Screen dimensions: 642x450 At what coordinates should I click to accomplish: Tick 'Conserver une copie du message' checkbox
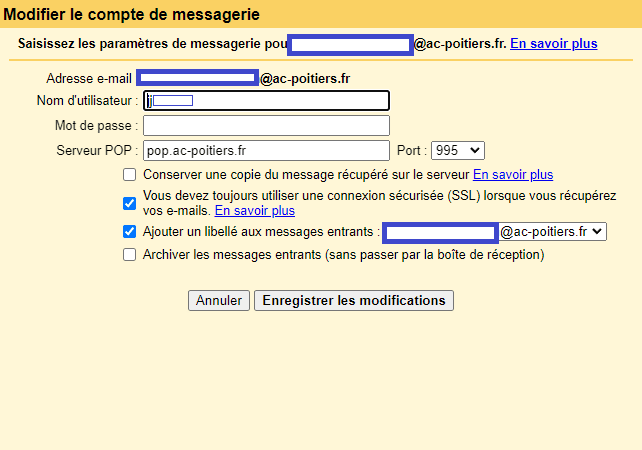129,175
